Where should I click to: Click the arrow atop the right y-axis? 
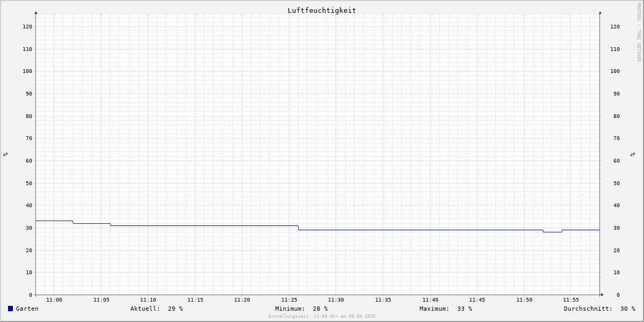tap(600, 12)
